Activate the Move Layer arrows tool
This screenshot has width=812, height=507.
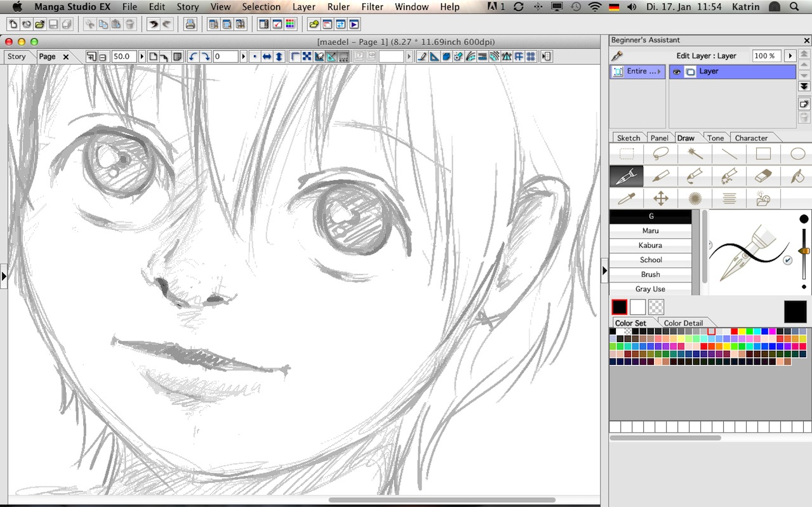[661, 199]
